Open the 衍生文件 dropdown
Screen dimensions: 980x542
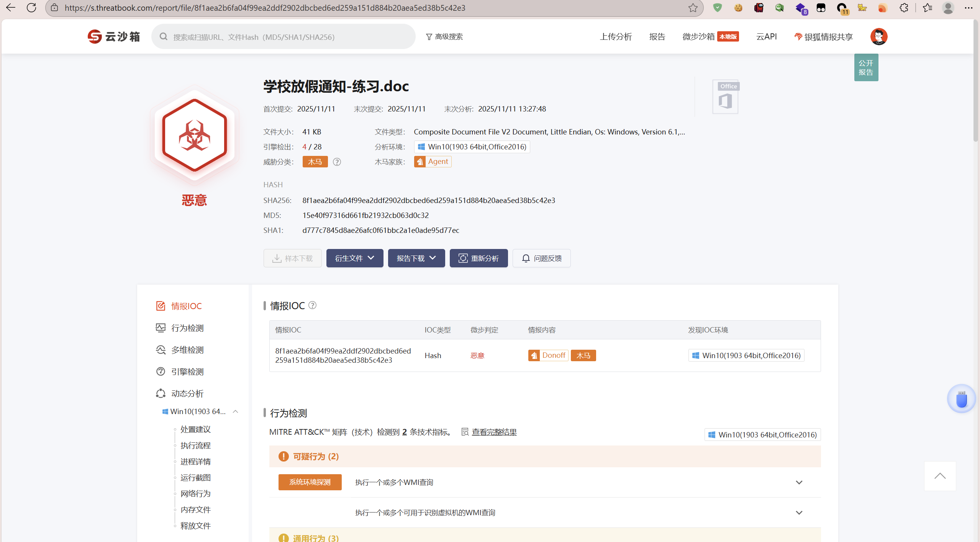point(355,258)
